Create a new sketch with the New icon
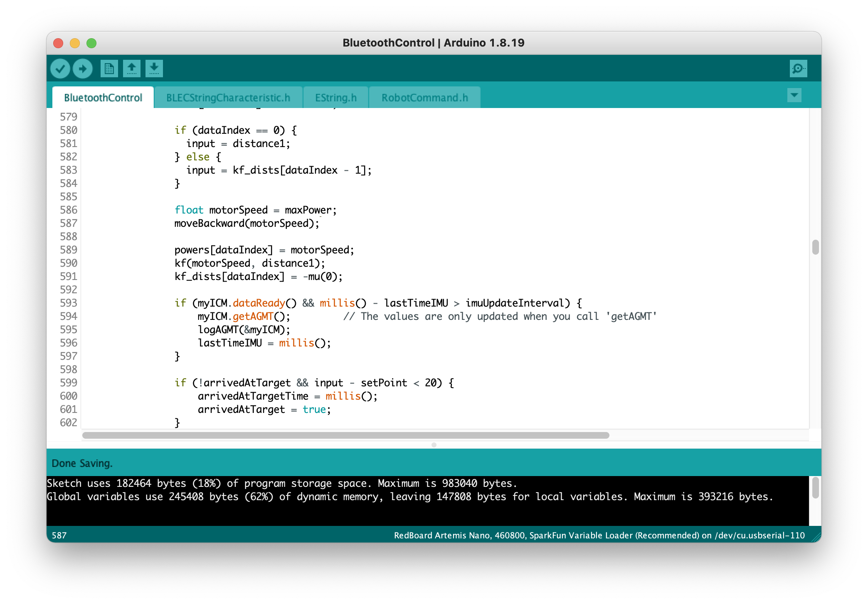 [109, 69]
